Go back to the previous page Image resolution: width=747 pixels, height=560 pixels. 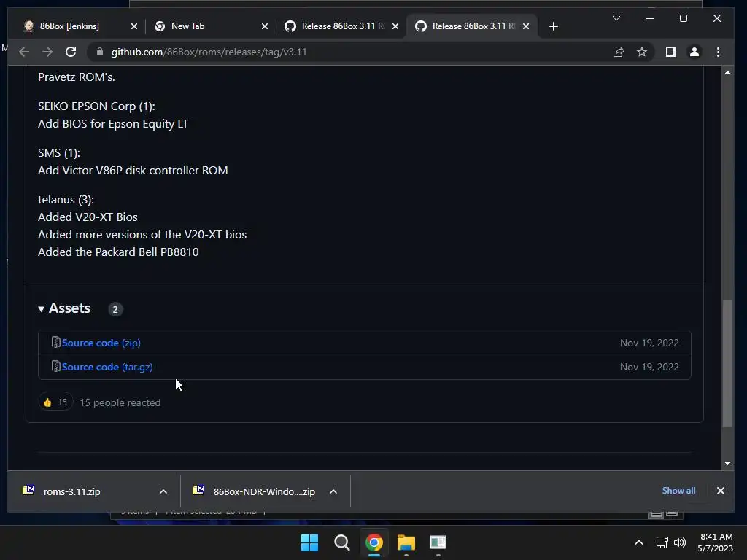point(24,52)
